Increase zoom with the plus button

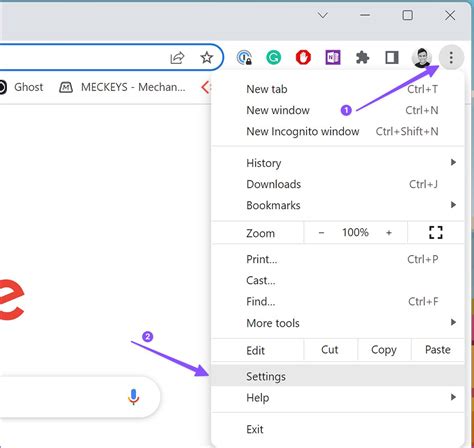(x=389, y=233)
